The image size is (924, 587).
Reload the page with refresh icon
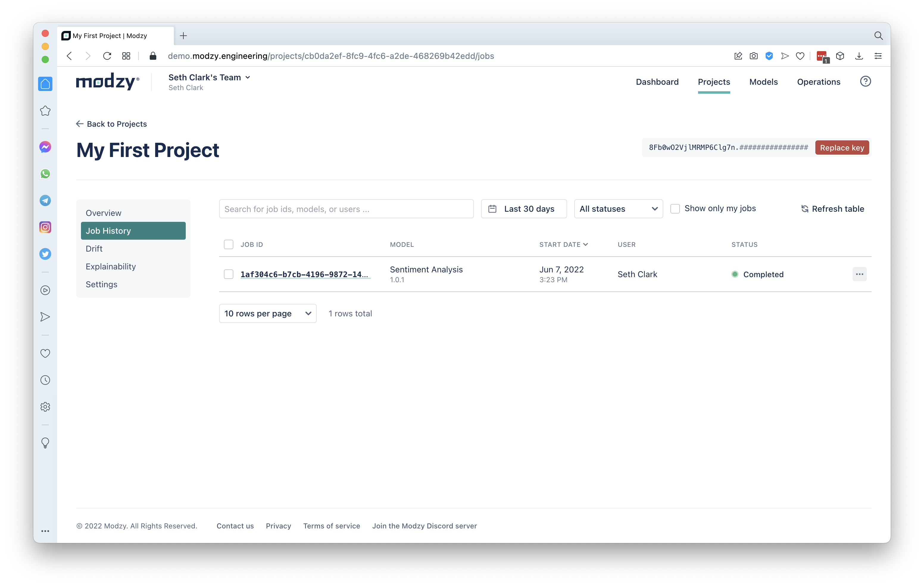107,56
